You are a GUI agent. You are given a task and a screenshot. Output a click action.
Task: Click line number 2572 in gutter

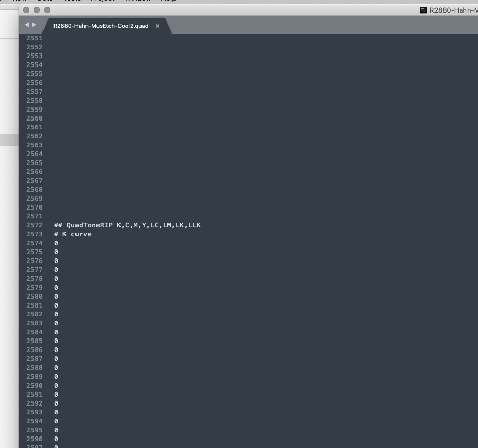point(35,225)
